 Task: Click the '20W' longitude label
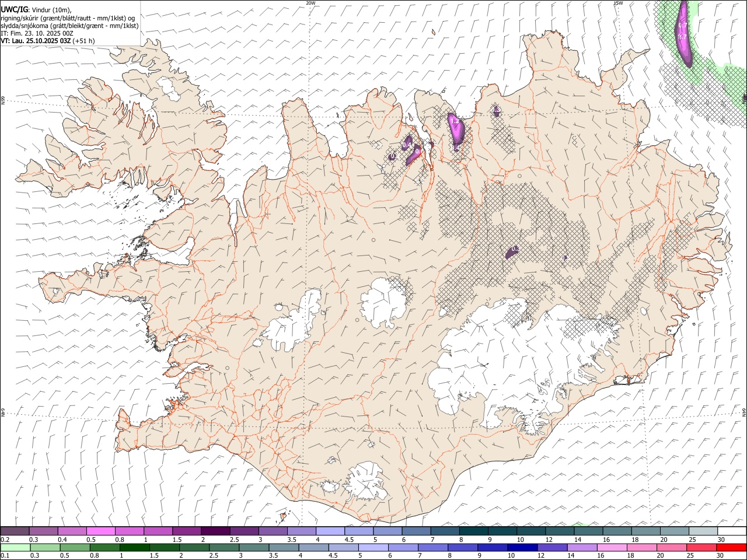[310, 3]
